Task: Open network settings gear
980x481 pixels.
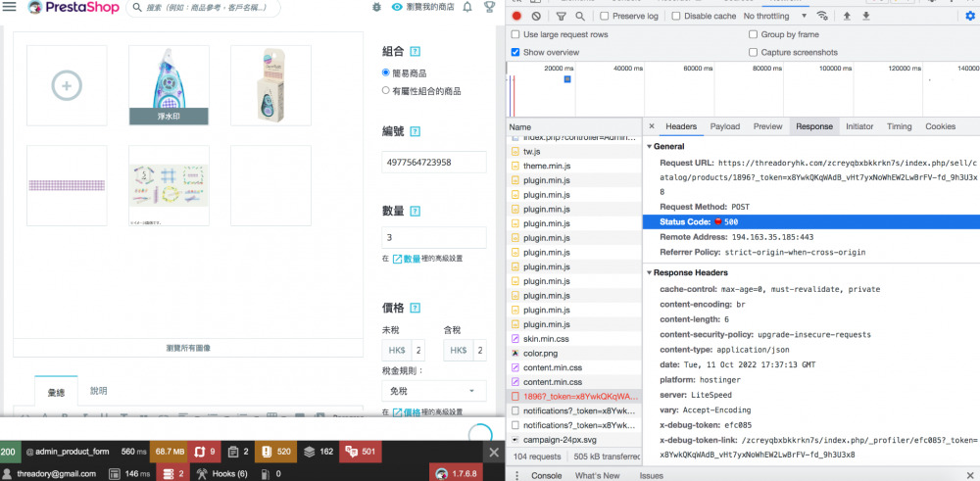Action: click(970, 17)
